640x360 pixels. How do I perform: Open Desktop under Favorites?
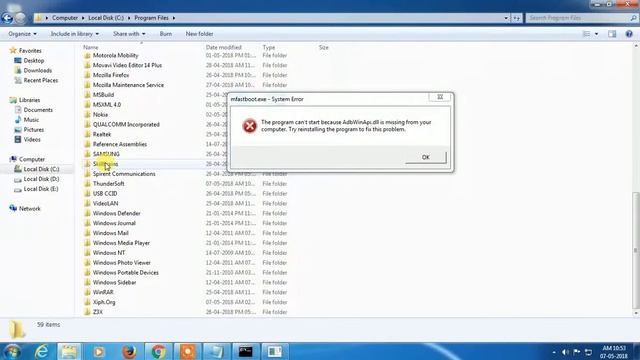coord(33,60)
